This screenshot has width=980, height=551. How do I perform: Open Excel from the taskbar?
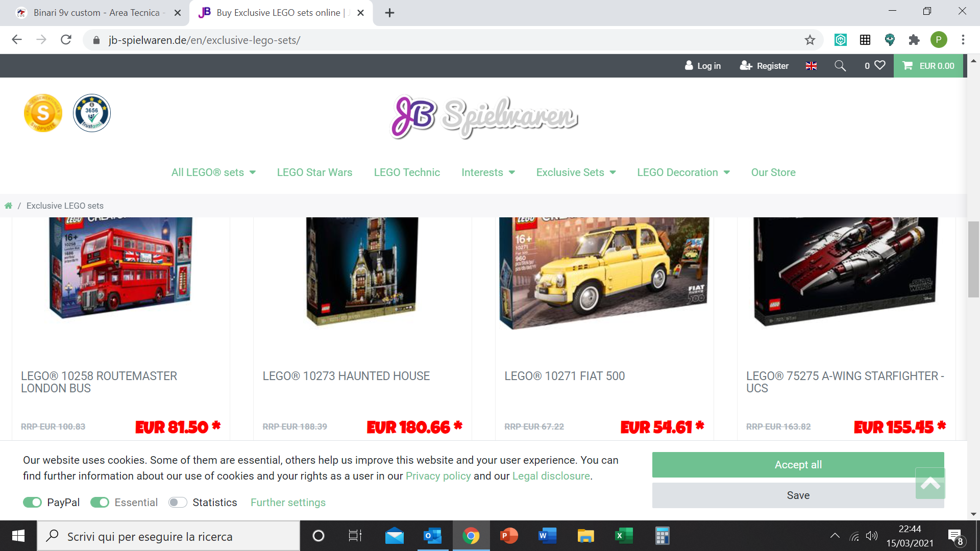coord(624,536)
